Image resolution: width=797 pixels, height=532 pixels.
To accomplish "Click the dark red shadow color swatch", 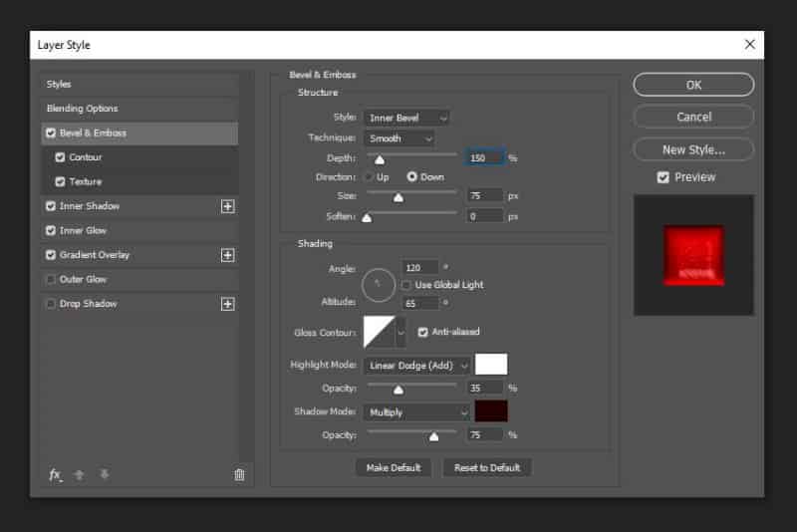I will click(491, 411).
